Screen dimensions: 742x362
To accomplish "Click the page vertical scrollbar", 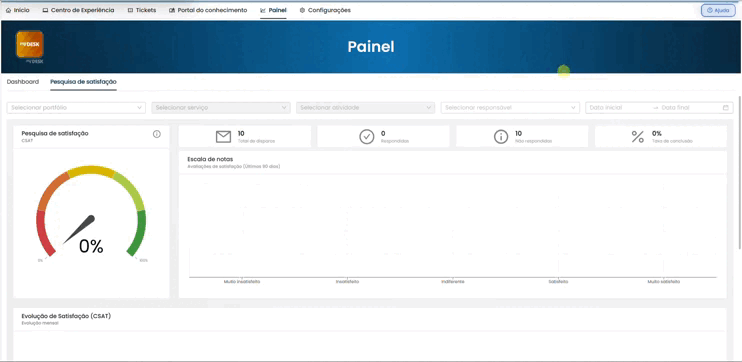I will [x=740, y=173].
